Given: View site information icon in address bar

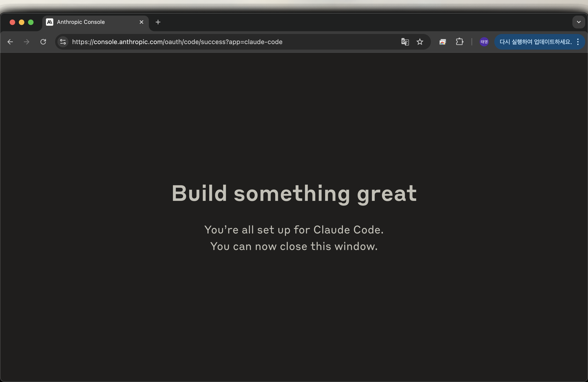Looking at the screenshot, I should coord(63,42).
